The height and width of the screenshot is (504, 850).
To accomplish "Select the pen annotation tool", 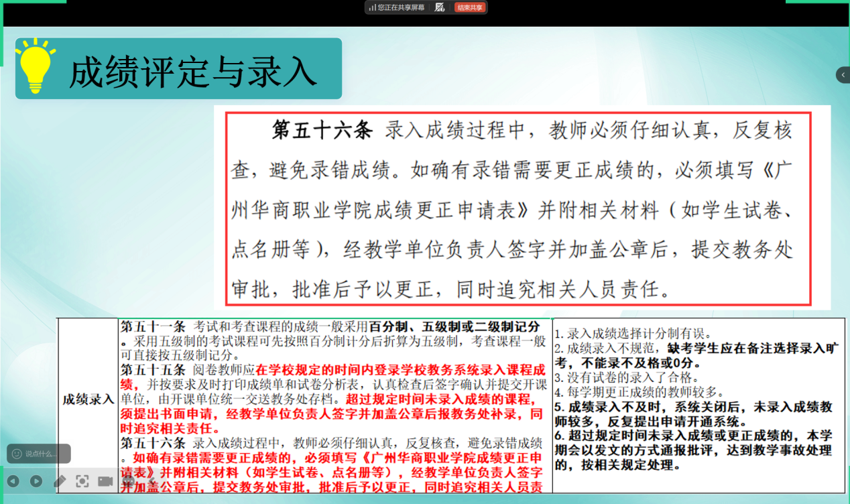I will coord(60,481).
